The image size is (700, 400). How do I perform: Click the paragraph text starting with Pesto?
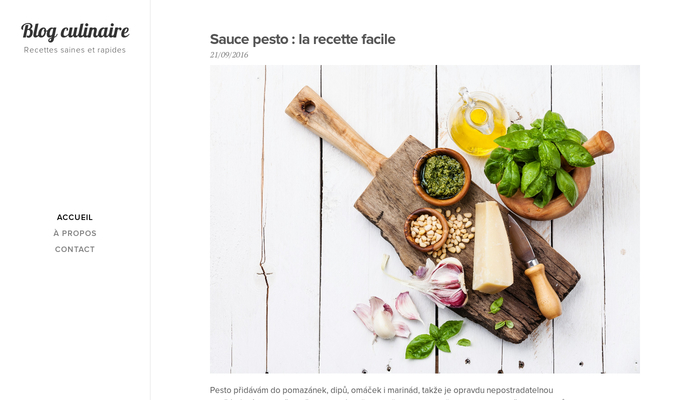tap(382, 392)
